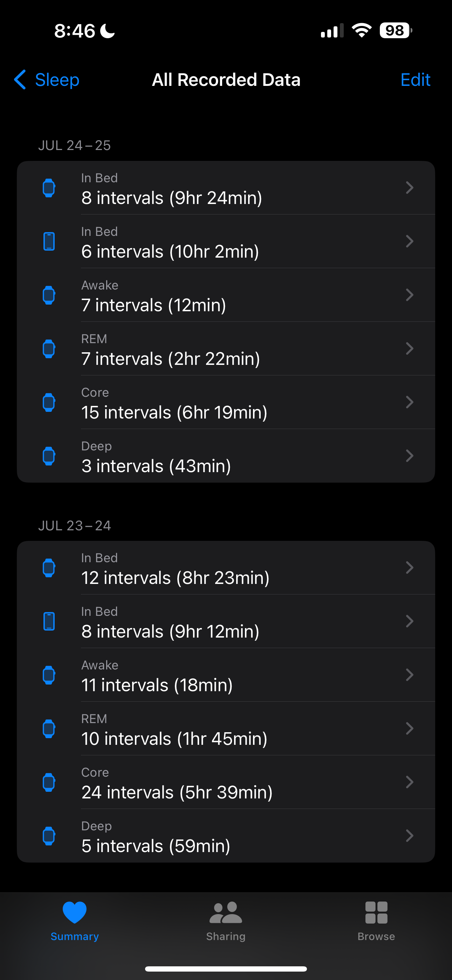452x980 pixels.
Task: Tap the Apple Watch icon for Jul 24–25 REM
Action: pyautogui.click(x=49, y=348)
